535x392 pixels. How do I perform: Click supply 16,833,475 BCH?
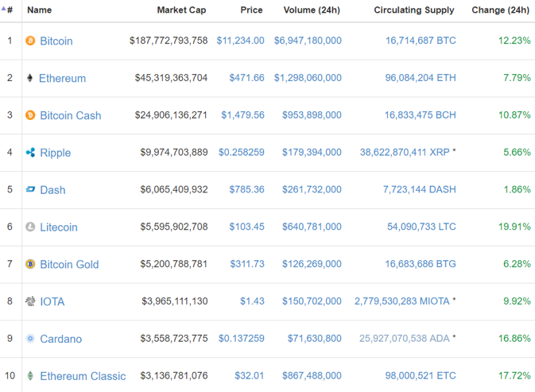[x=421, y=115]
